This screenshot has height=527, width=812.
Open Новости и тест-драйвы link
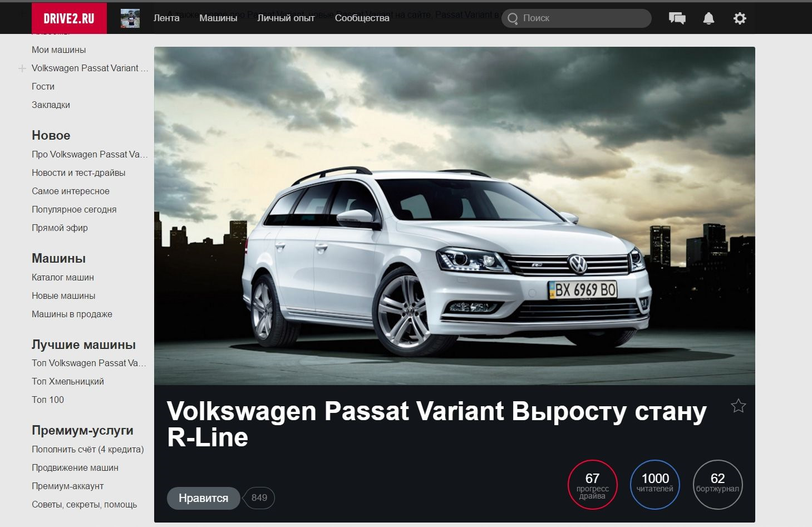[78, 173]
